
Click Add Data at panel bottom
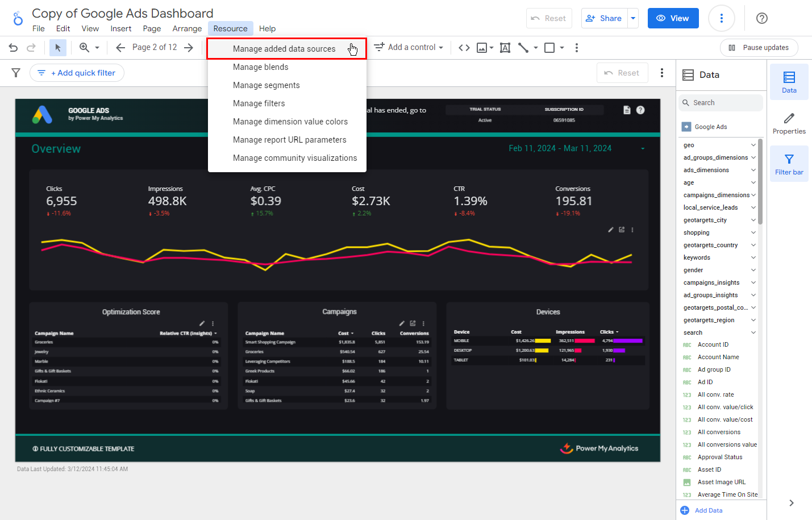pyautogui.click(x=708, y=510)
